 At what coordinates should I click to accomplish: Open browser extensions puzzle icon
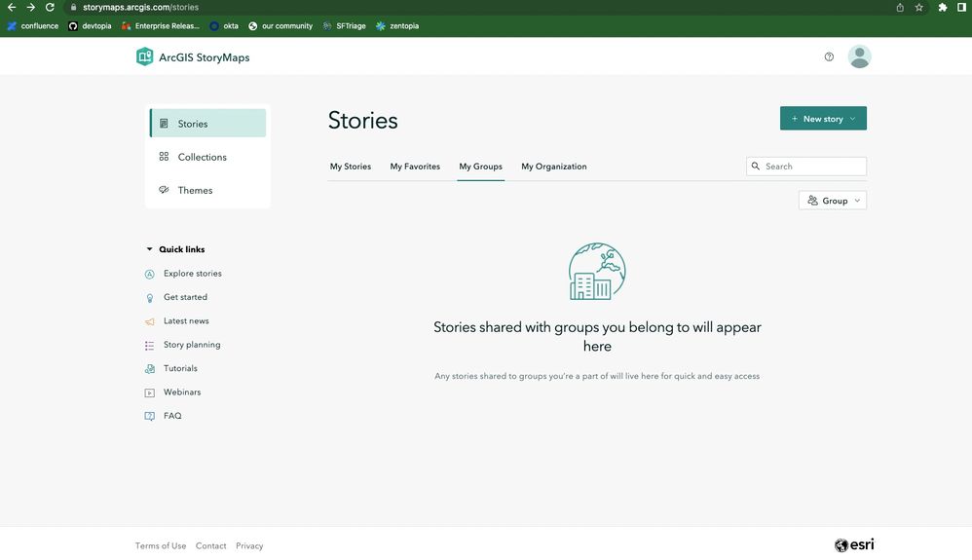942,8
